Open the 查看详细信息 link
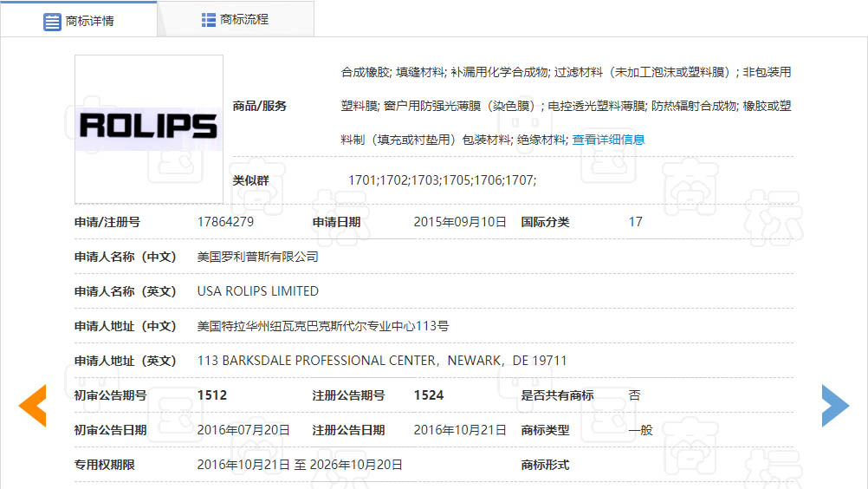Viewport: 868px width, 489px height. 608,140
